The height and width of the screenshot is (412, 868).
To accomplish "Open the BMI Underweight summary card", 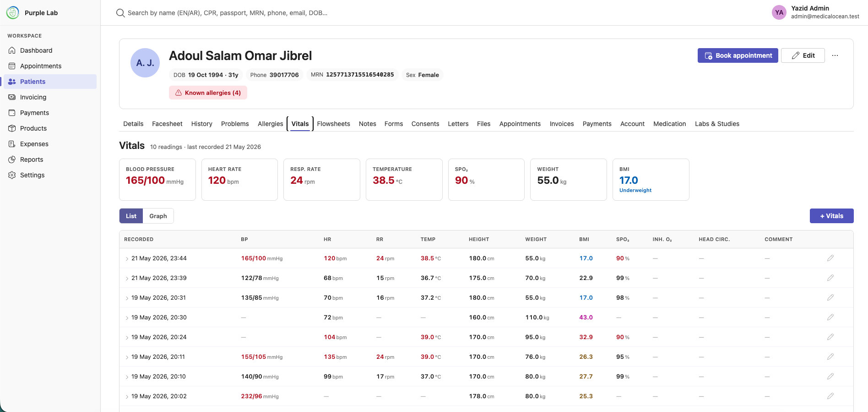I will click(x=651, y=180).
